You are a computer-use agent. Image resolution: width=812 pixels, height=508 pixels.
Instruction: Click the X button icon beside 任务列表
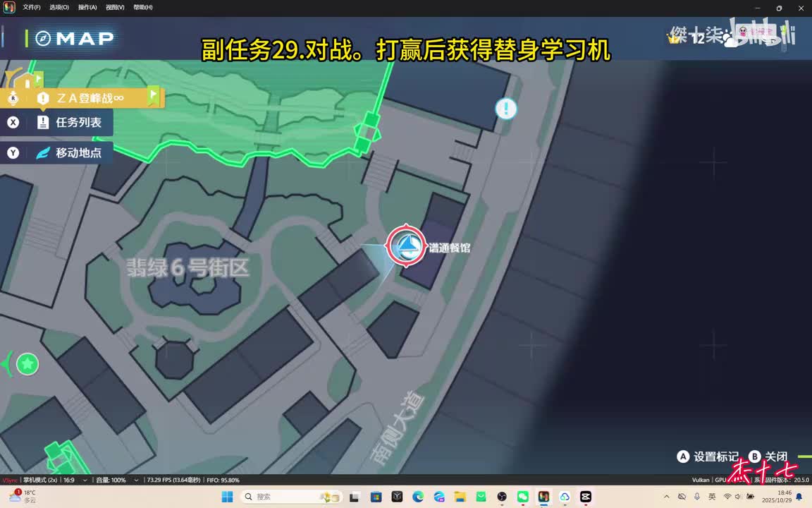pyautogui.click(x=13, y=122)
